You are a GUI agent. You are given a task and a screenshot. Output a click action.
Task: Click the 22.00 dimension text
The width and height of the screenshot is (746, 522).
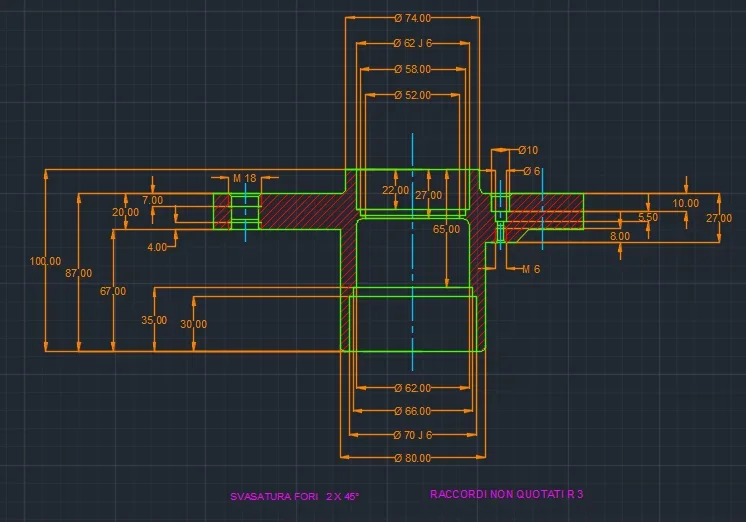coord(396,190)
